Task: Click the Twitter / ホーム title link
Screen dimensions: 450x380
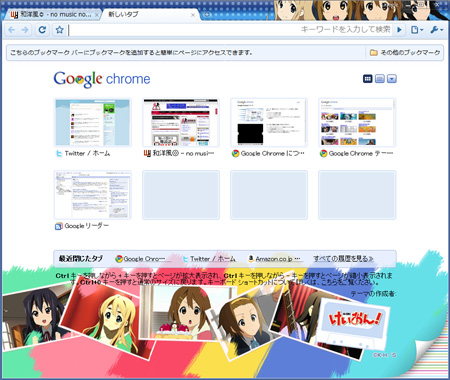Action: pos(87,153)
